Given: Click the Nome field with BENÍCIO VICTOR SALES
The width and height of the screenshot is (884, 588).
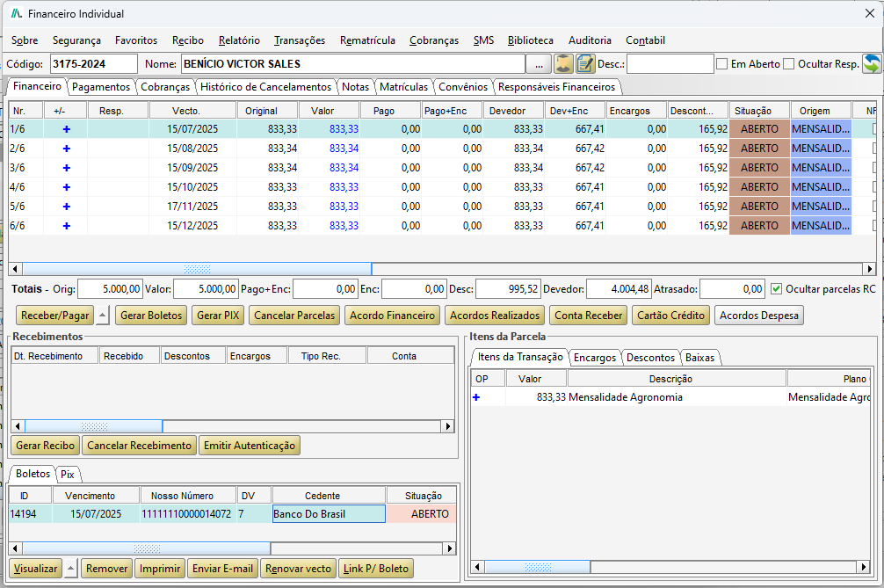Looking at the screenshot, I should 353,63.
